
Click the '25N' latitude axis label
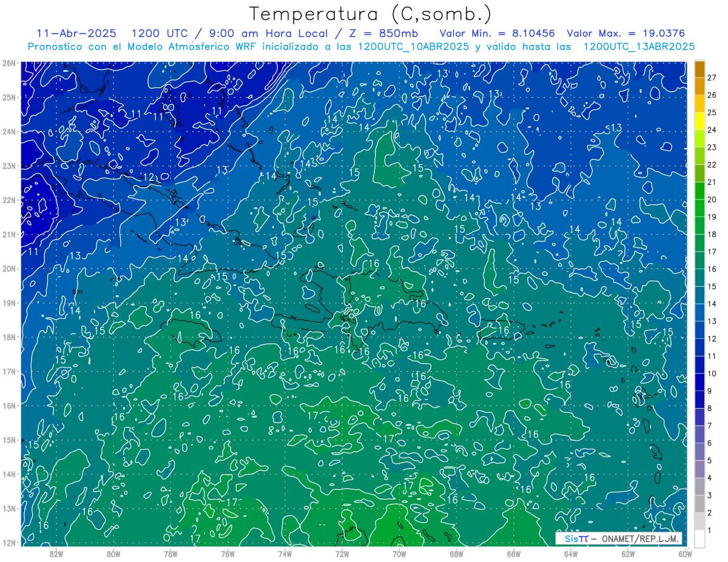click(8, 97)
